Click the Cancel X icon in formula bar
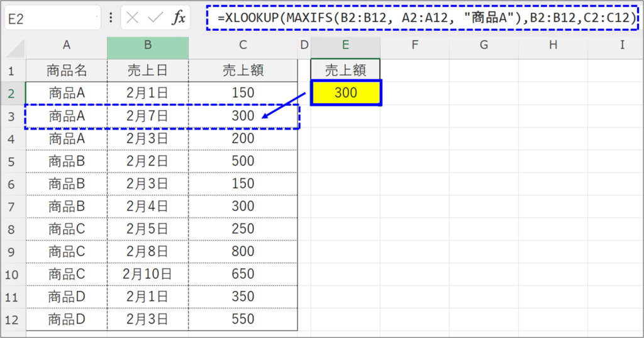The image size is (644, 338). pyautogui.click(x=132, y=18)
